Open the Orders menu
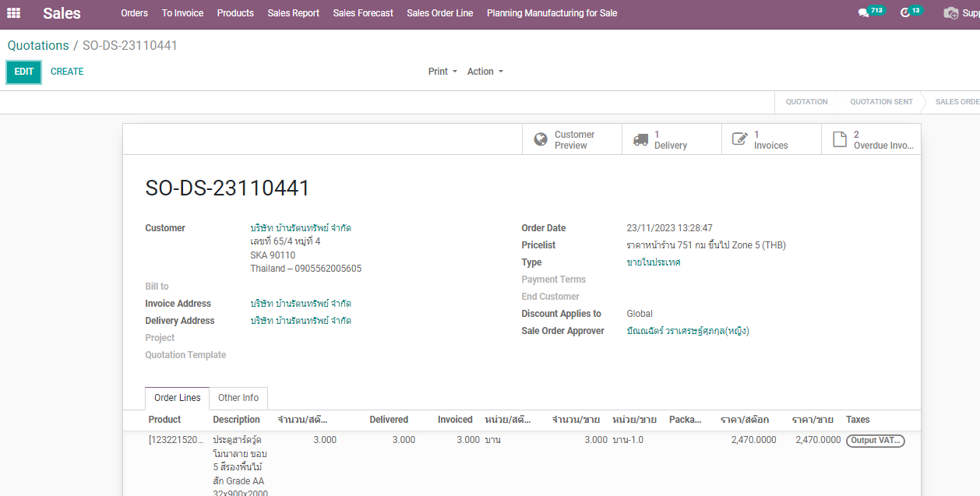Screen dimensions: 980x496 coord(134,13)
